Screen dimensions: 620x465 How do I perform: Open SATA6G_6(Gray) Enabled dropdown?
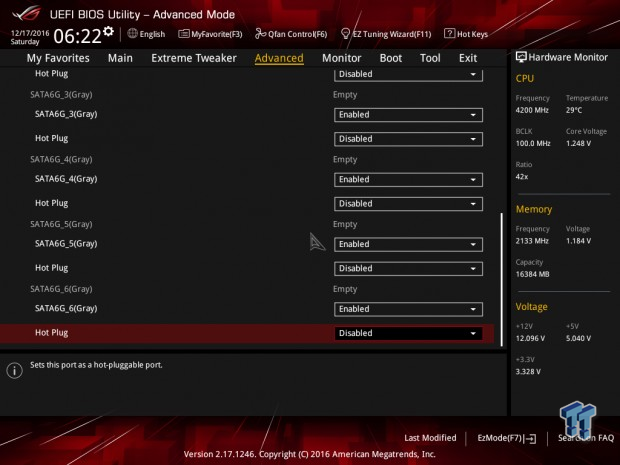pos(408,309)
